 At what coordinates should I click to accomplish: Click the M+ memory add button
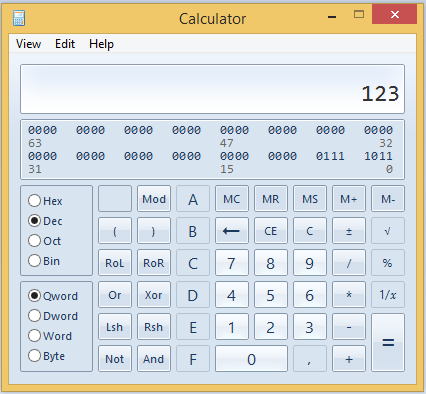349,199
